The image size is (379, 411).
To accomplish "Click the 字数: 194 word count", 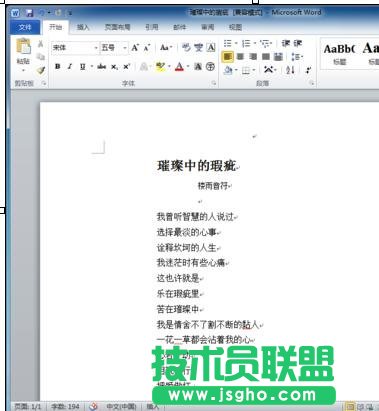I will point(65,406).
